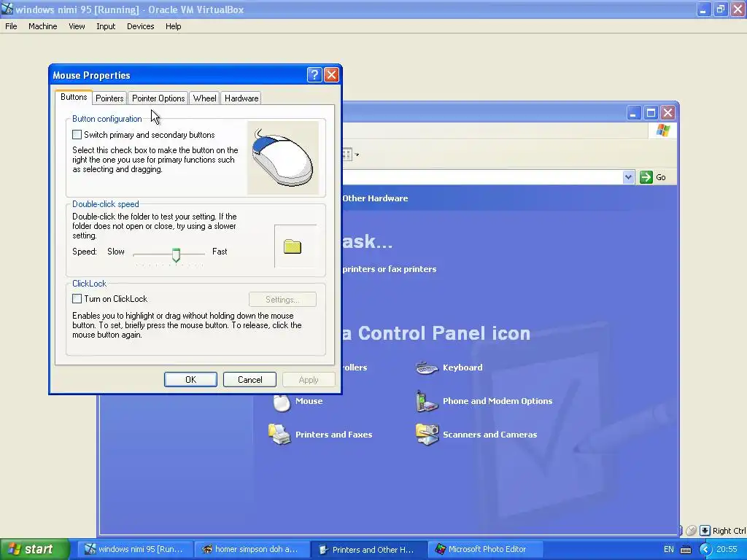The width and height of the screenshot is (747, 560).
Task: Maximize the Control Panel window
Action: click(651, 113)
